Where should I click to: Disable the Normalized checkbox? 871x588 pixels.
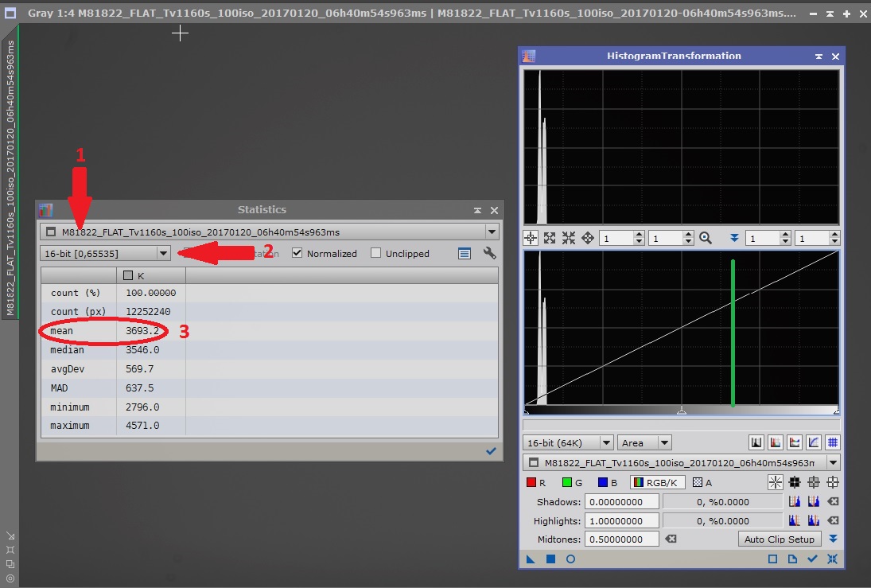(297, 253)
